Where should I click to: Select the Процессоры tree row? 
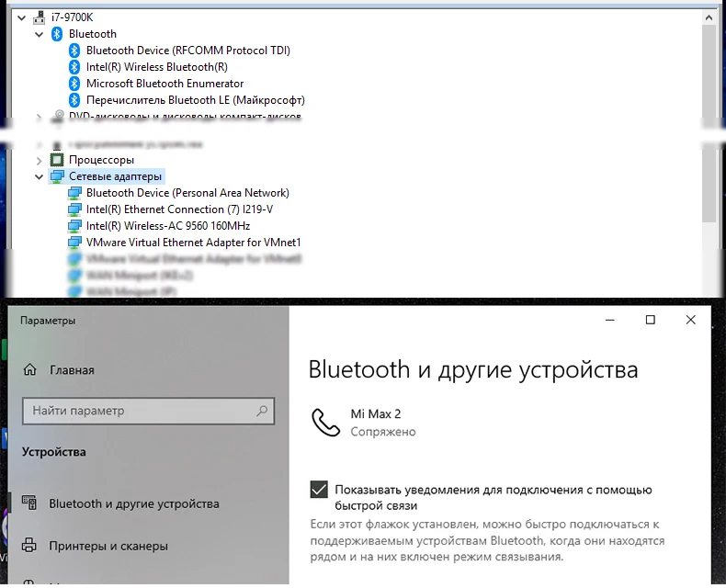coord(101,160)
